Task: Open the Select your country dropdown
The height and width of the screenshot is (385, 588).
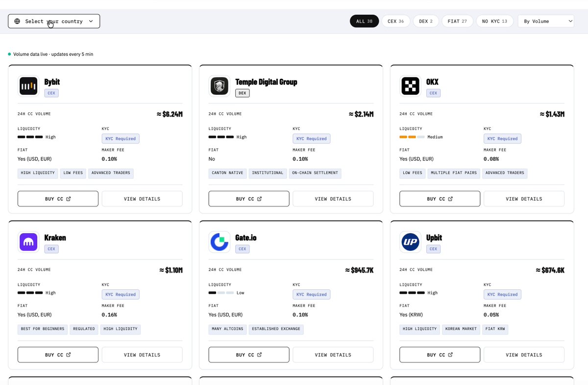Action: [x=54, y=21]
